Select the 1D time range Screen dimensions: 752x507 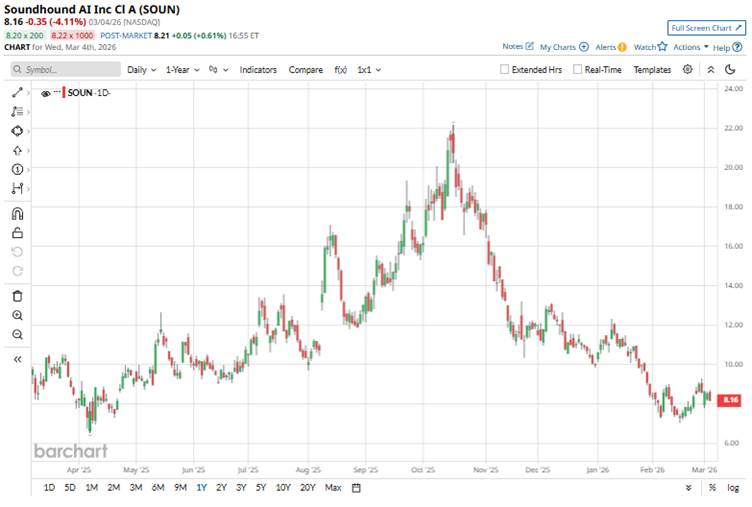[49, 487]
